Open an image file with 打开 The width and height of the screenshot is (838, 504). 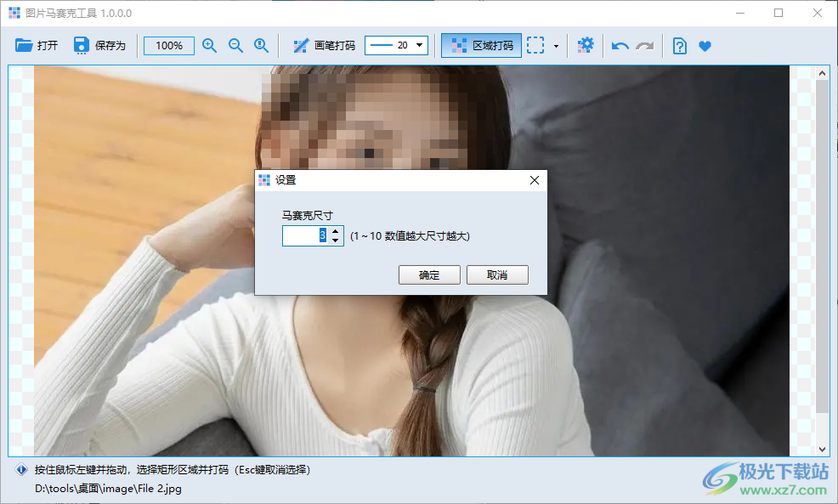coord(37,45)
